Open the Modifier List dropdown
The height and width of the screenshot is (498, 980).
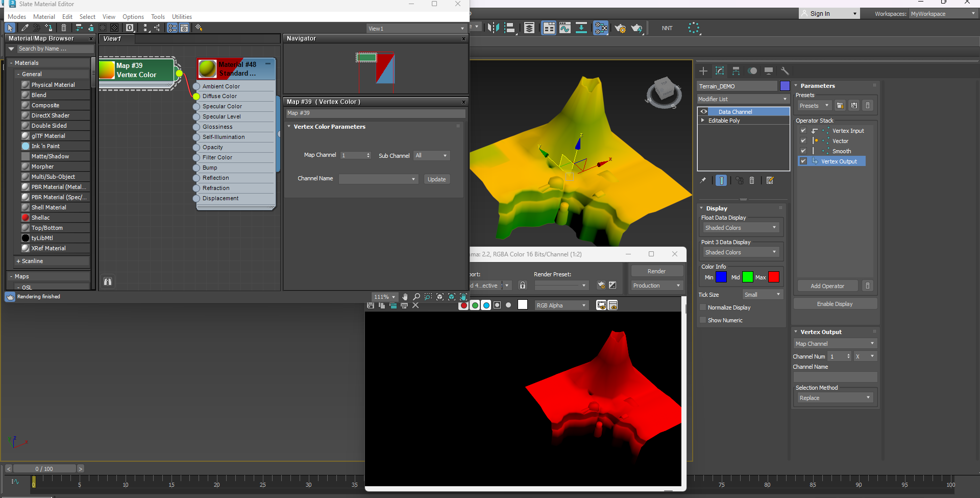point(743,99)
